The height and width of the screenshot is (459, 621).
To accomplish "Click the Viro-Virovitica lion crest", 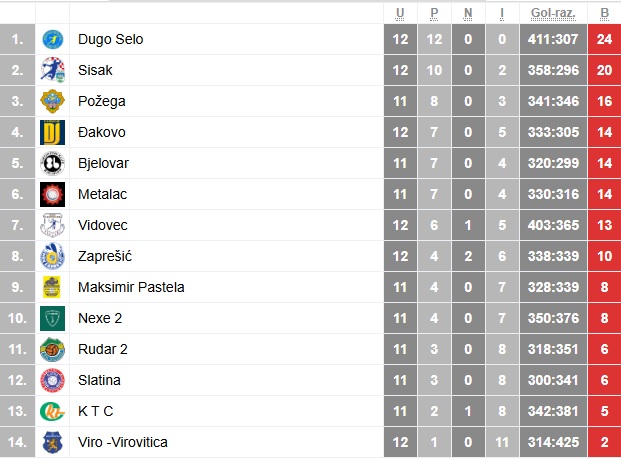I will point(53,442).
